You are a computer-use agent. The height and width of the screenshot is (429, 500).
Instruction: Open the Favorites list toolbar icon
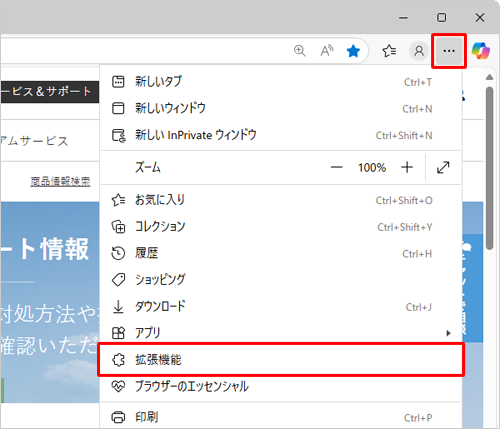pos(389,51)
